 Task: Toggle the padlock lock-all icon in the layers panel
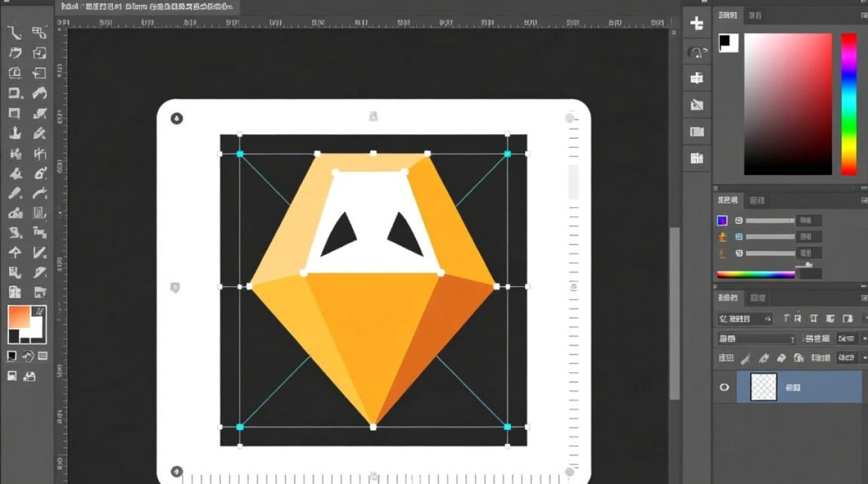click(x=798, y=358)
